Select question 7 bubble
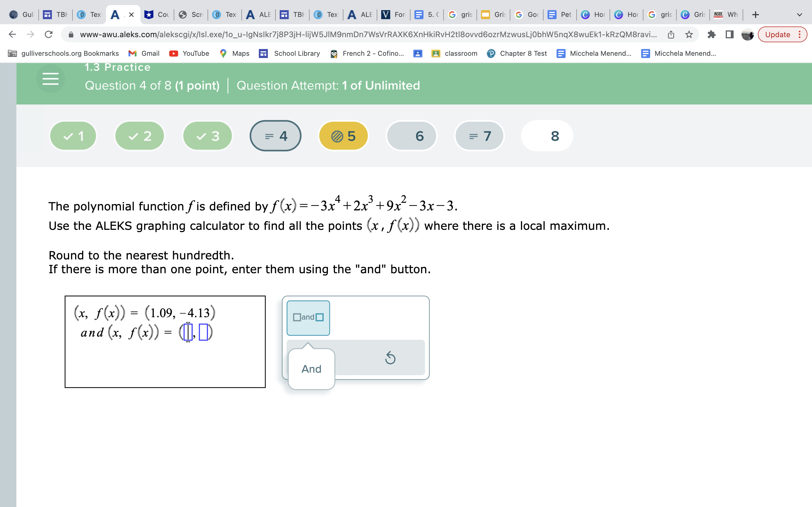 pos(479,136)
